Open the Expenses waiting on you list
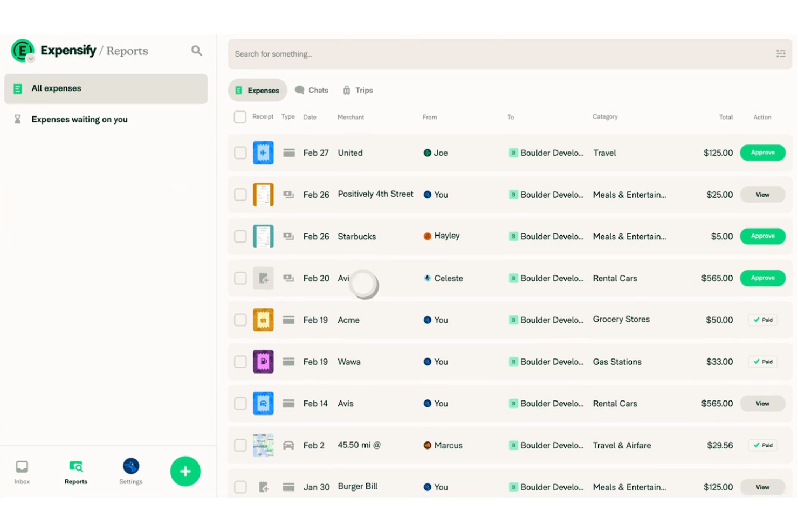 click(79, 119)
